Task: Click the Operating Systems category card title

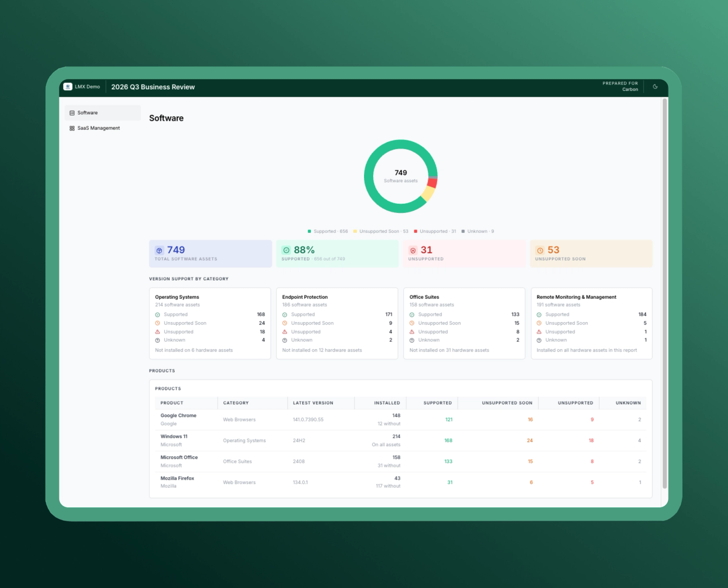Action: 177,297
